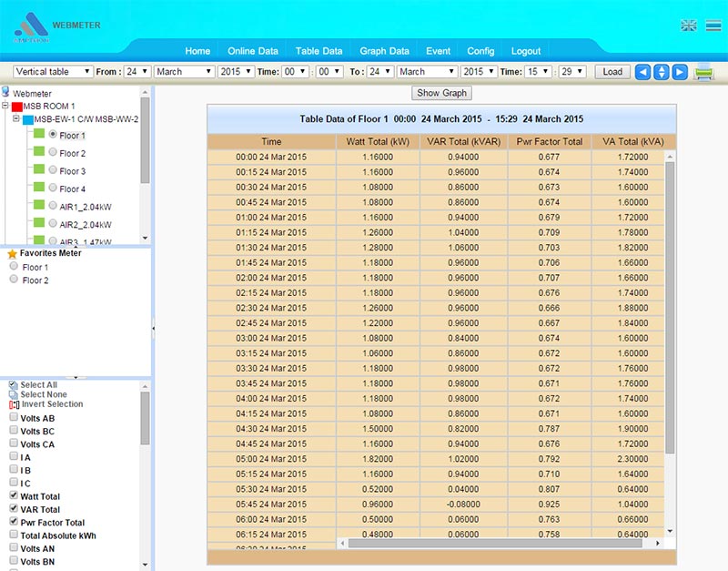This screenshot has height=571, width=728.
Task: Uncheck the Watt Total checkbox
Action: (14, 495)
